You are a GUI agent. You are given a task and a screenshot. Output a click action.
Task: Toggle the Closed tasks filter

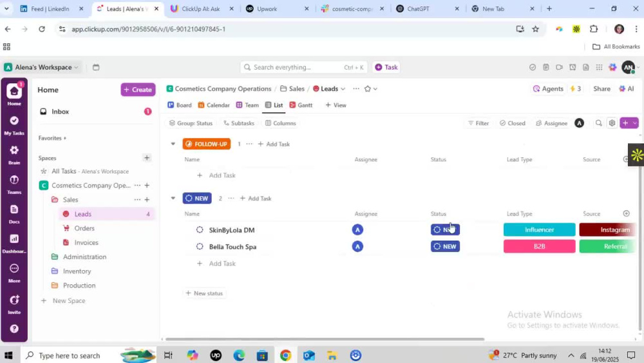[513, 123]
